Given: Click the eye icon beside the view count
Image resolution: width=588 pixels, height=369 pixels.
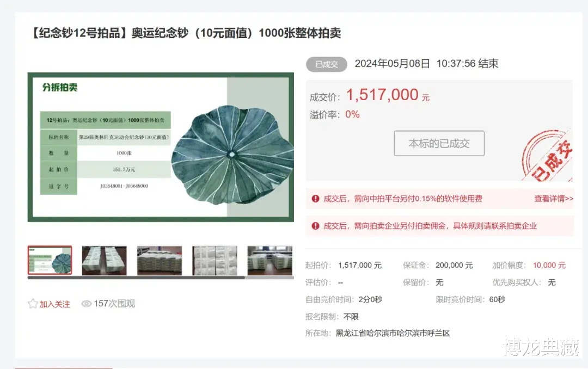Looking at the screenshot, I should pos(86,304).
